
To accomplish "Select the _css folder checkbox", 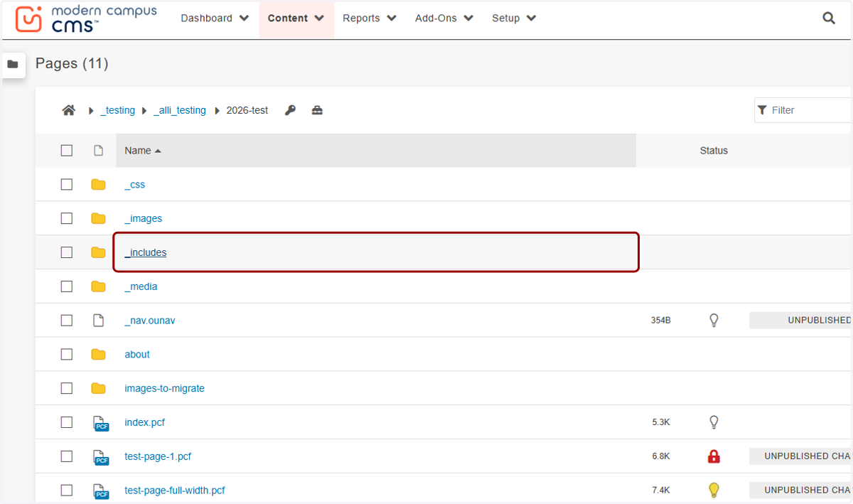I will coord(67,185).
